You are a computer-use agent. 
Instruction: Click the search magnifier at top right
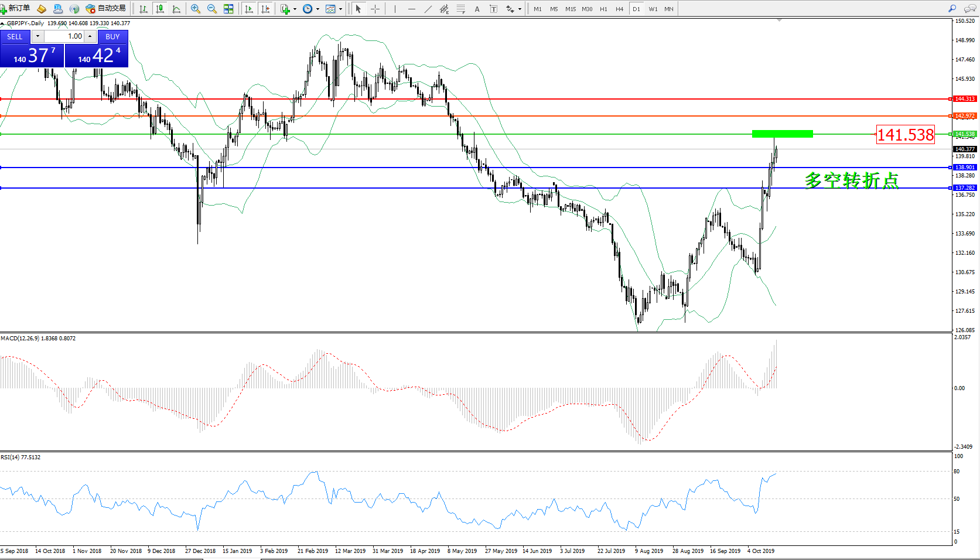coord(952,9)
